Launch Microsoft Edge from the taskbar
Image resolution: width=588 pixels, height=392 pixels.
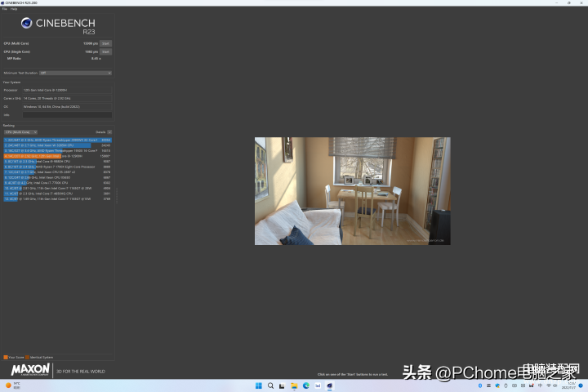coord(306,385)
